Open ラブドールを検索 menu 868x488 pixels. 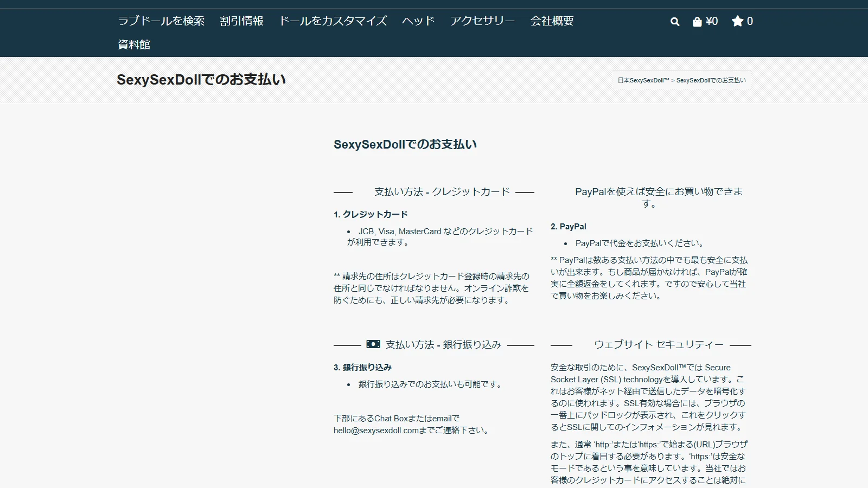point(161,21)
